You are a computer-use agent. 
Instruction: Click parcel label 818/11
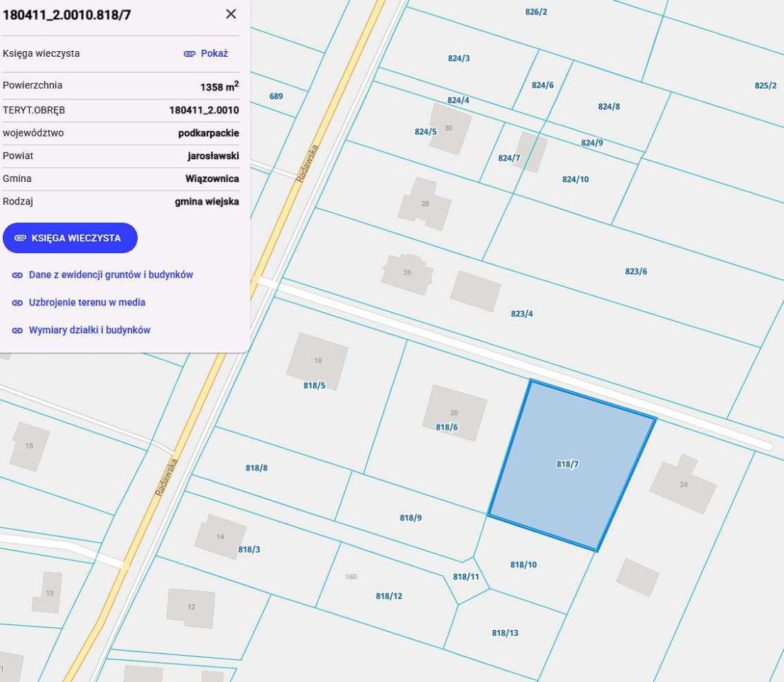pyautogui.click(x=466, y=576)
